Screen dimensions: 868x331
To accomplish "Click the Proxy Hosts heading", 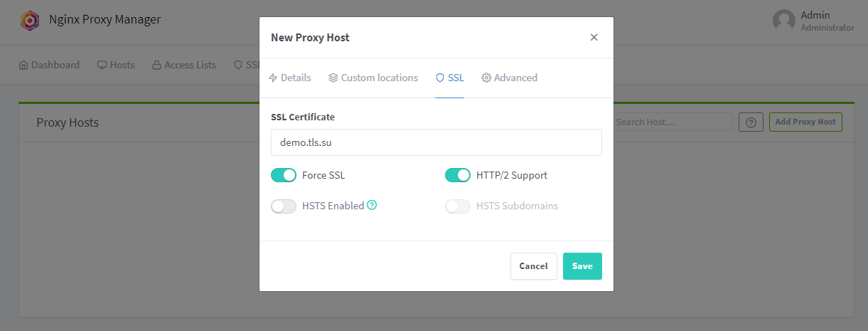I will tap(68, 122).
